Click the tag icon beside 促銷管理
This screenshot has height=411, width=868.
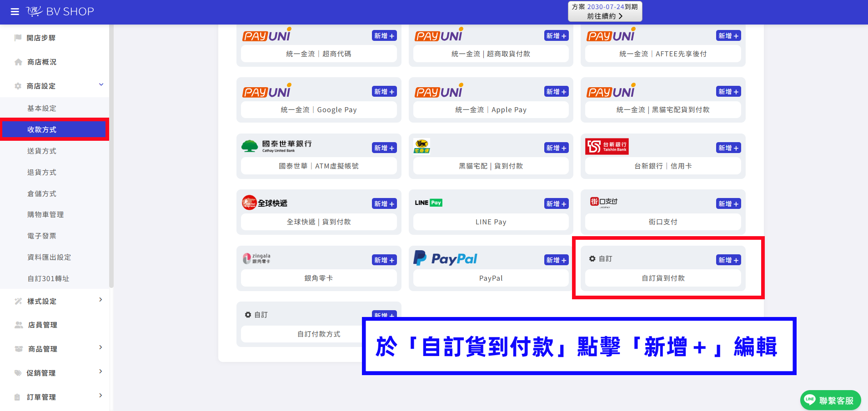point(18,373)
